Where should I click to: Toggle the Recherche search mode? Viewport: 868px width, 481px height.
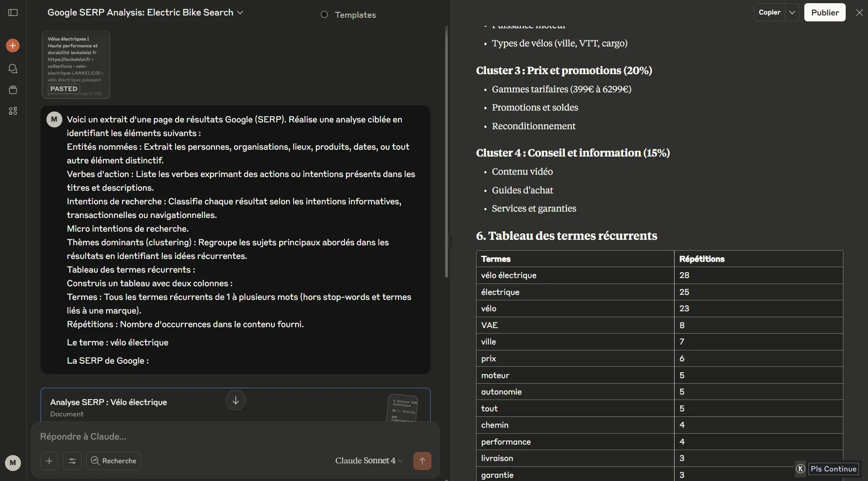click(x=114, y=461)
